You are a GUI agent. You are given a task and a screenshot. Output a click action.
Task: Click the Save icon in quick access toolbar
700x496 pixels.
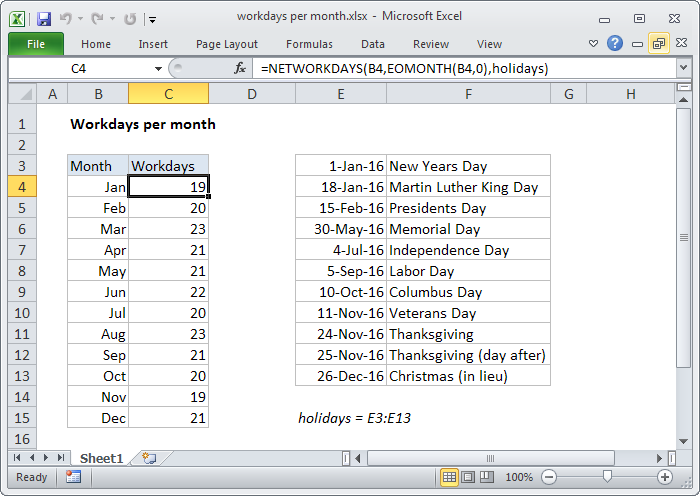[43, 18]
